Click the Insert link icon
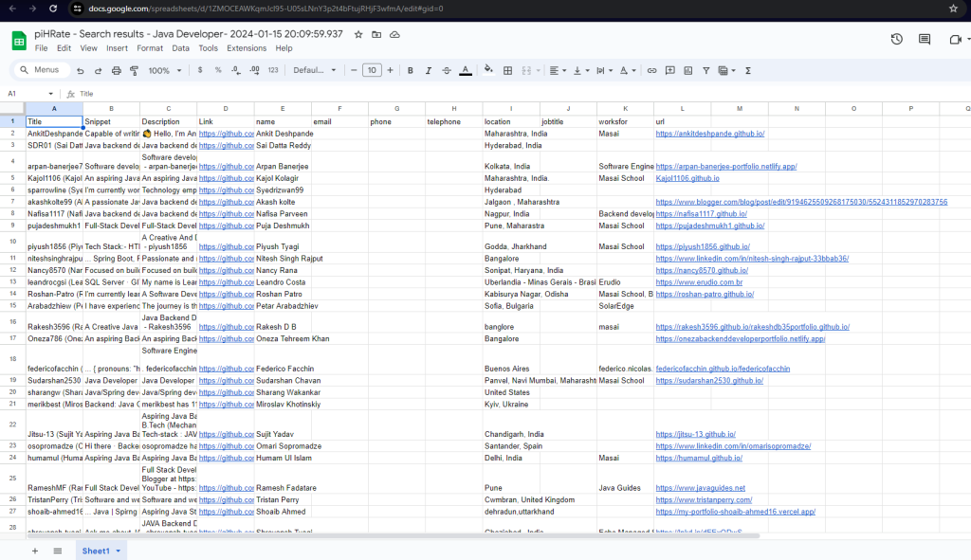 (x=651, y=70)
